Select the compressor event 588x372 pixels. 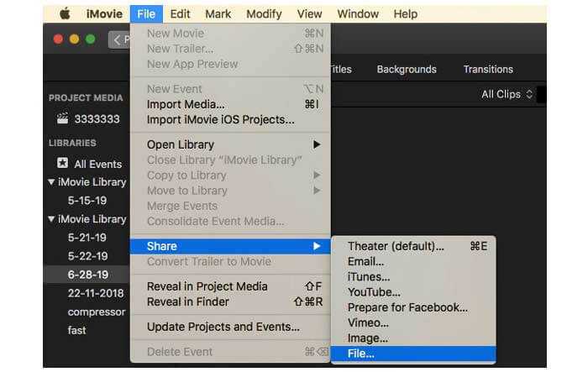[97, 312]
